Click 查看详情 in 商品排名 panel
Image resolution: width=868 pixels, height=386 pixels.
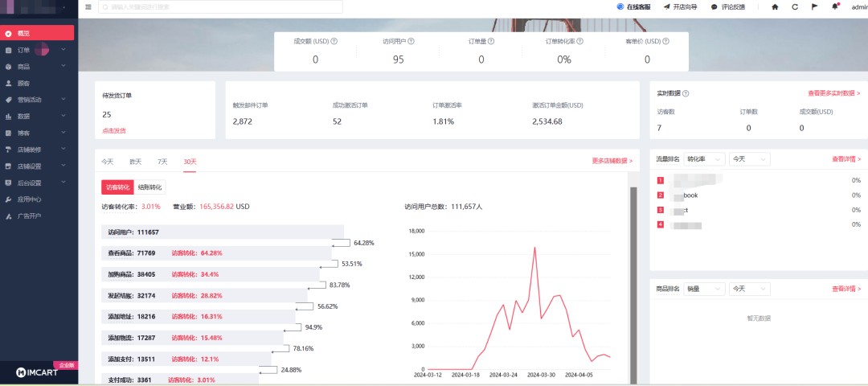[x=846, y=289]
